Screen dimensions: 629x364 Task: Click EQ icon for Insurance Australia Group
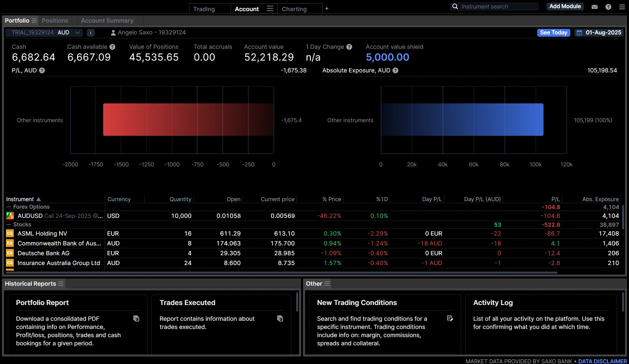[10, 263]
